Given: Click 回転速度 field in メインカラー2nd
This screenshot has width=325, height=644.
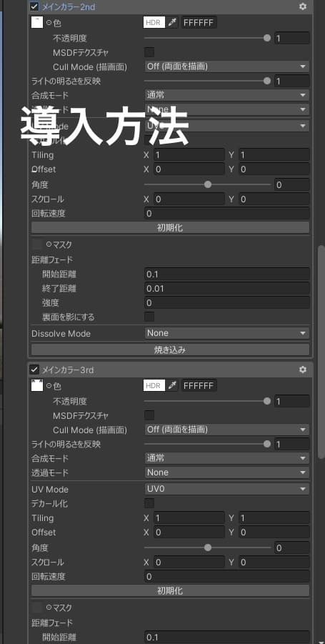Looking at the screenshot, I should [227, 214].
